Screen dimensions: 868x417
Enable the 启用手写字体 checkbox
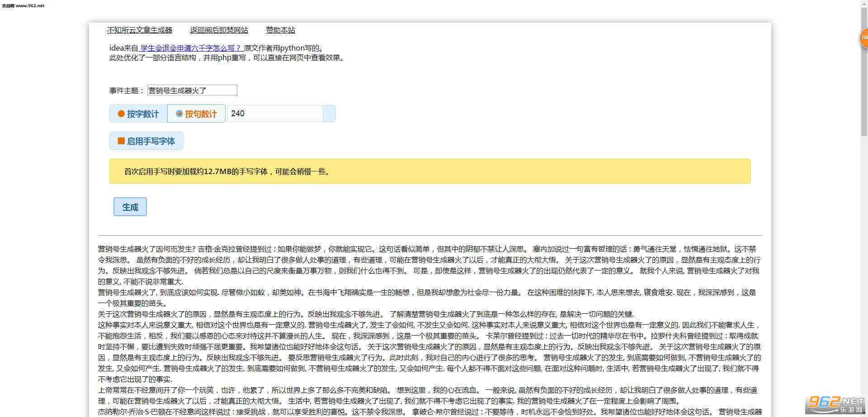click(x=146, y=141)
